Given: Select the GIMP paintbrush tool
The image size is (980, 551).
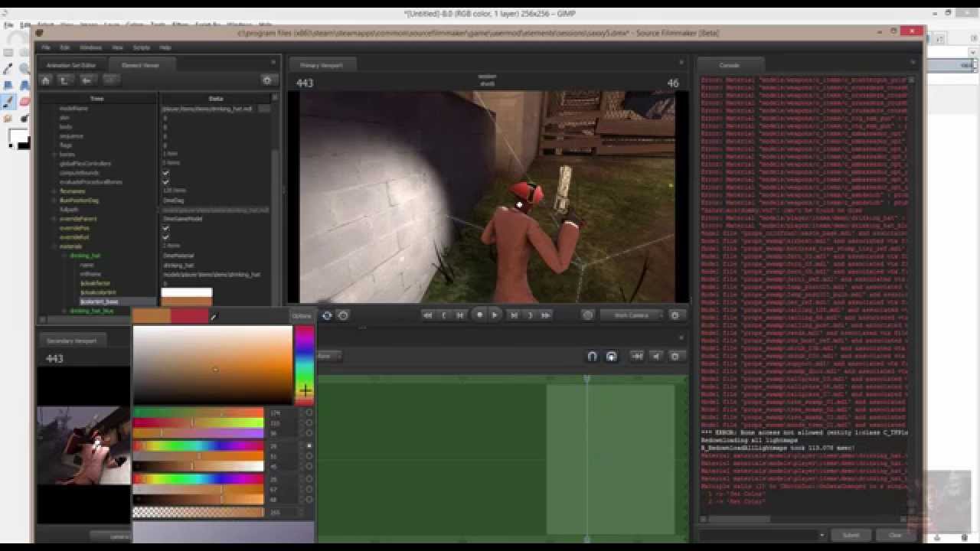Looking at the screenshot, I should pyautogui.click(x=8, y=102).
